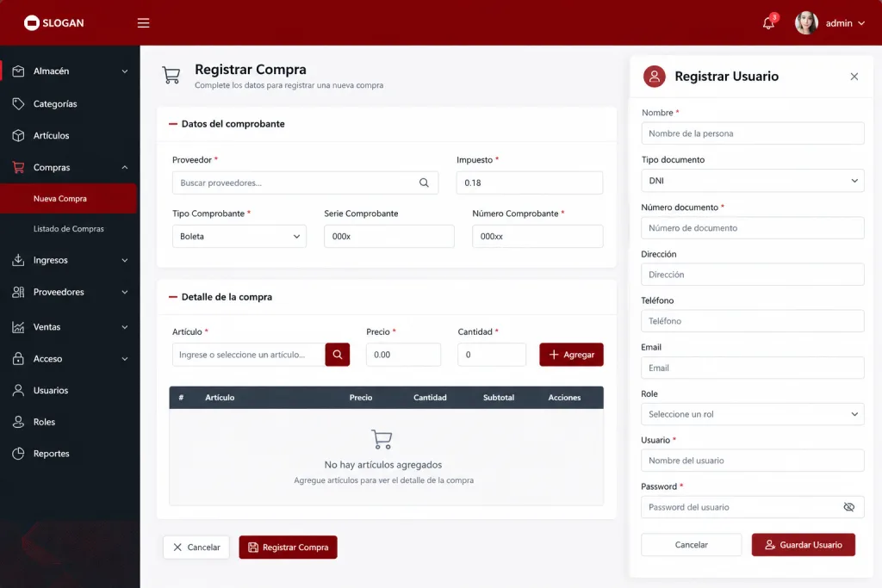Click the hamburger menu icon in header
This screenshot has width=882, height=588.
[x=144, y=23]
